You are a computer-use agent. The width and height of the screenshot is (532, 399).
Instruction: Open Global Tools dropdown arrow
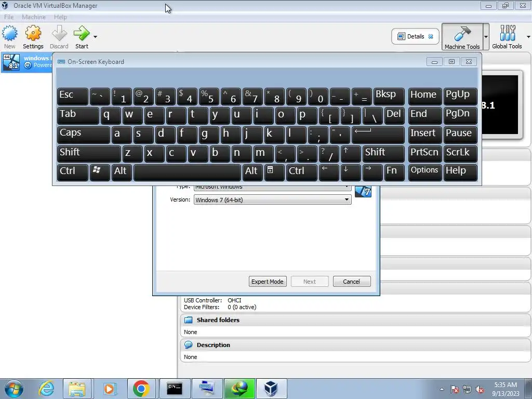click(x=528, y=37)
